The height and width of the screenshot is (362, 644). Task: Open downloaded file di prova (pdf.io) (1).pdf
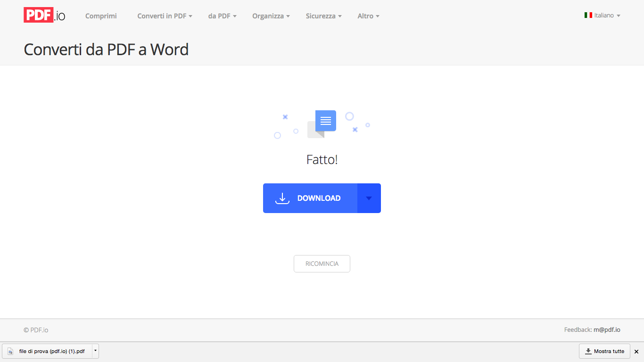(x=47, y=351)
